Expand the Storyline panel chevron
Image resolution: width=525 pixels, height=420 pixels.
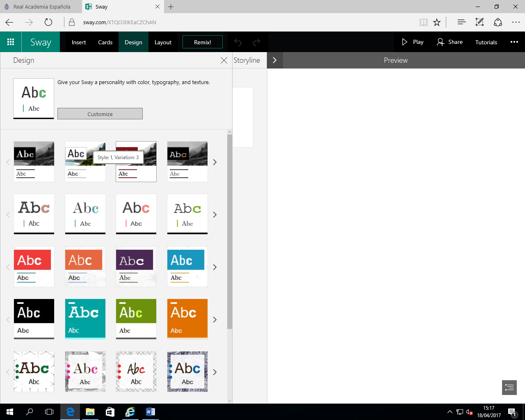(x=275, y=60)
